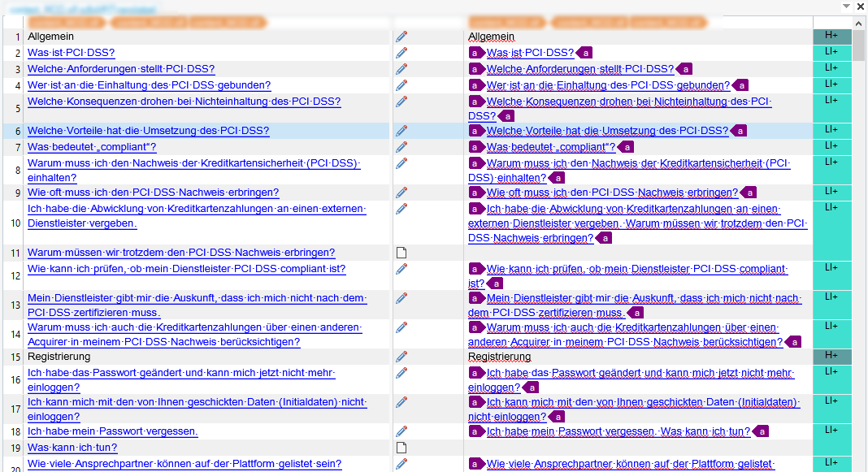Click the pencil status icon for segment 3
868x472 pixels.
[x=401, y=69]
